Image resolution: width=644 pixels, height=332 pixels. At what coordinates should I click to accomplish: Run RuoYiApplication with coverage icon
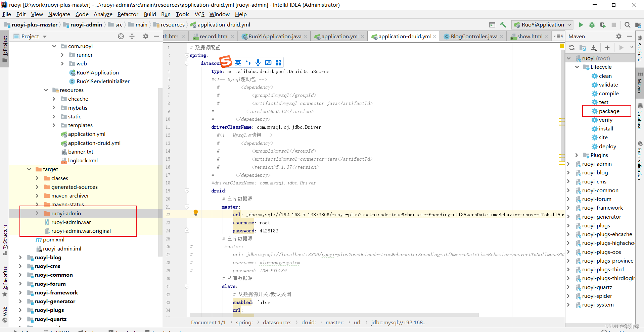coord(603,24)
